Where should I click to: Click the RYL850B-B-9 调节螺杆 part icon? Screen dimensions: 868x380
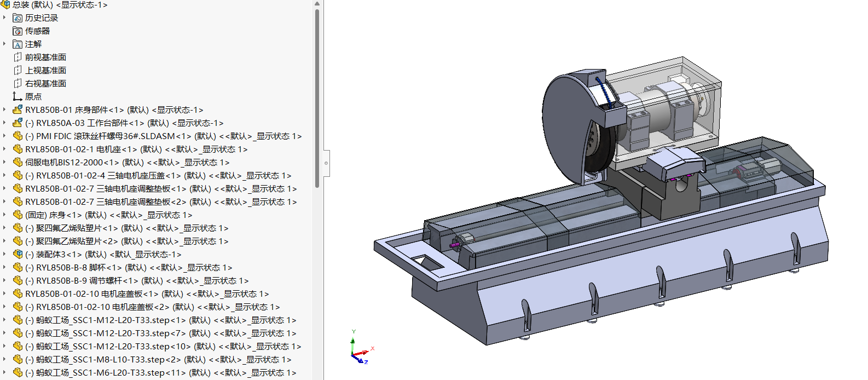18,281
